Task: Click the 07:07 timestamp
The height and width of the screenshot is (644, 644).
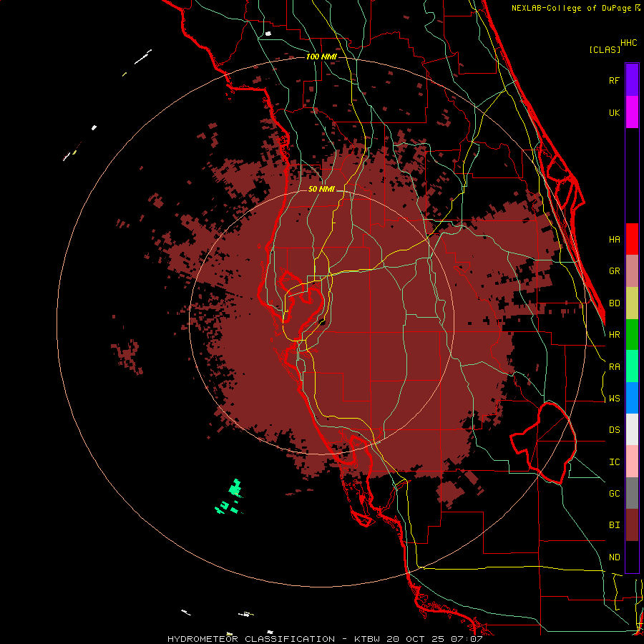Action: [466, 639]
